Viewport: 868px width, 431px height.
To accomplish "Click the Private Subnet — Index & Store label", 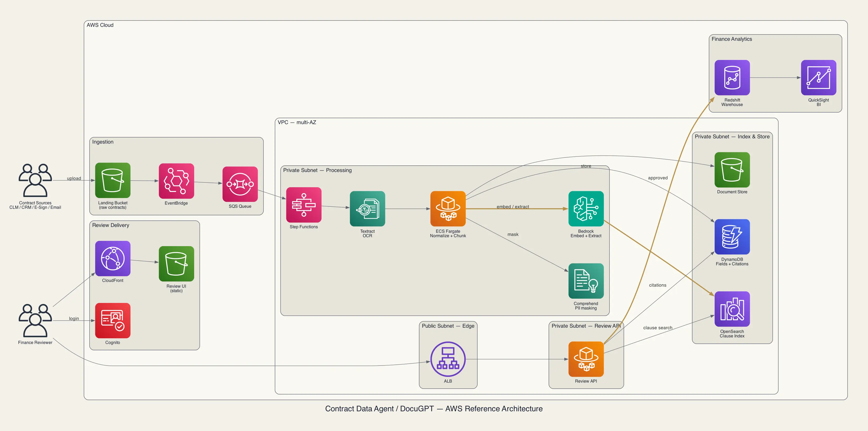I will pyautogui.click(x=732, y=136).
